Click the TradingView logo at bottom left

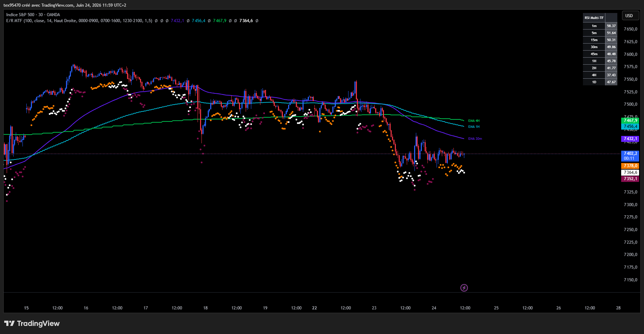click(x=32, y=323)
